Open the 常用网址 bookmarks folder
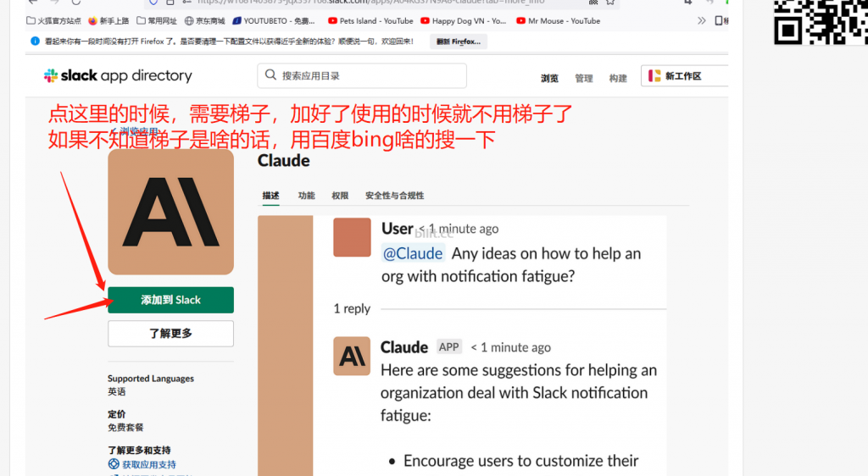Screen dimensions: 868x476 point(157,21)
